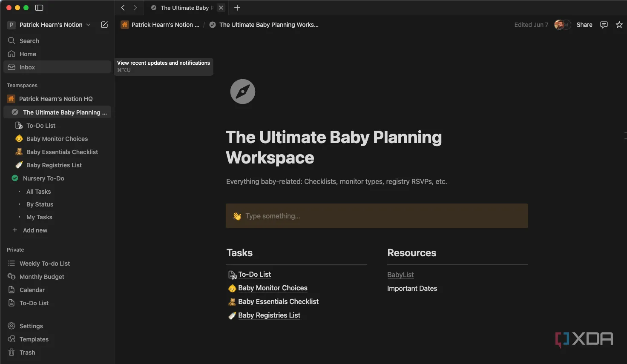This screenshot has height=364, width=627.
Task: Click the Patrick Hearn's Notion breadcrumb
Action: pos(160,25)
